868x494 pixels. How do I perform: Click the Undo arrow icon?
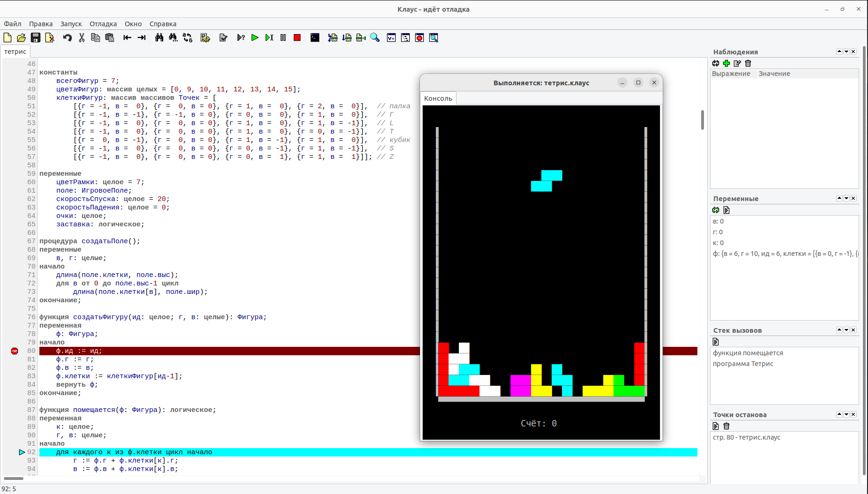click(x=67, y=38)
